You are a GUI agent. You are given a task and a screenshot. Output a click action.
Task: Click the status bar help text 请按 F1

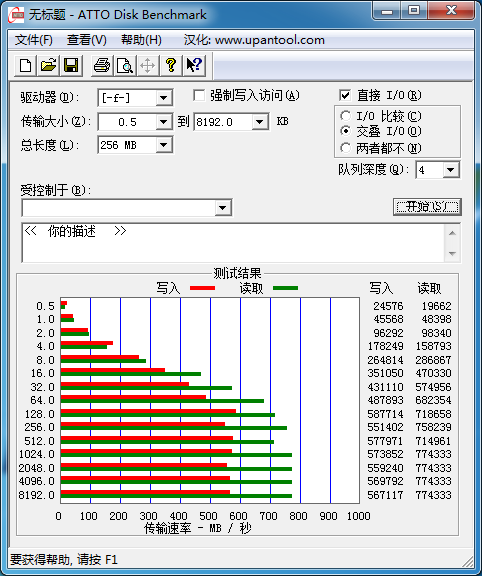click(x=98, y=560)
